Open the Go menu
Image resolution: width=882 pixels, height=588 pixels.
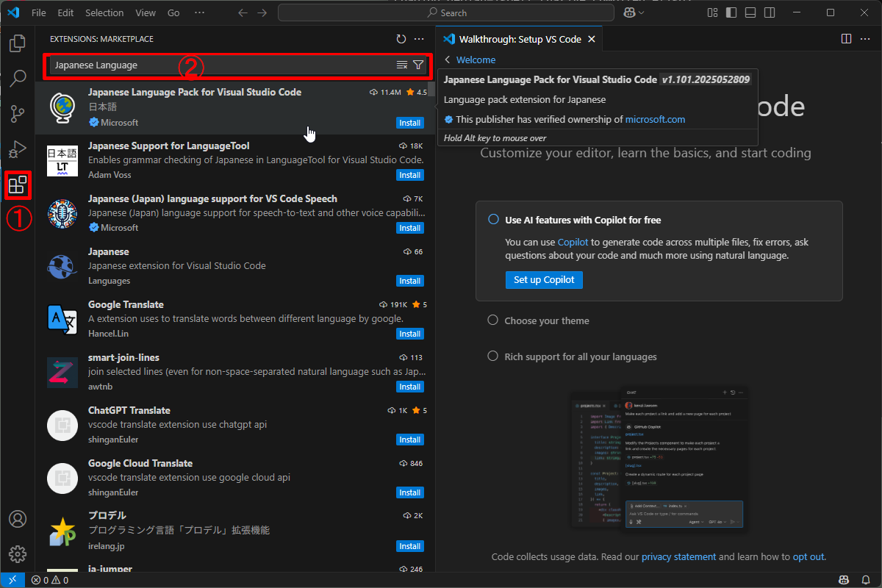pos(173,12)
